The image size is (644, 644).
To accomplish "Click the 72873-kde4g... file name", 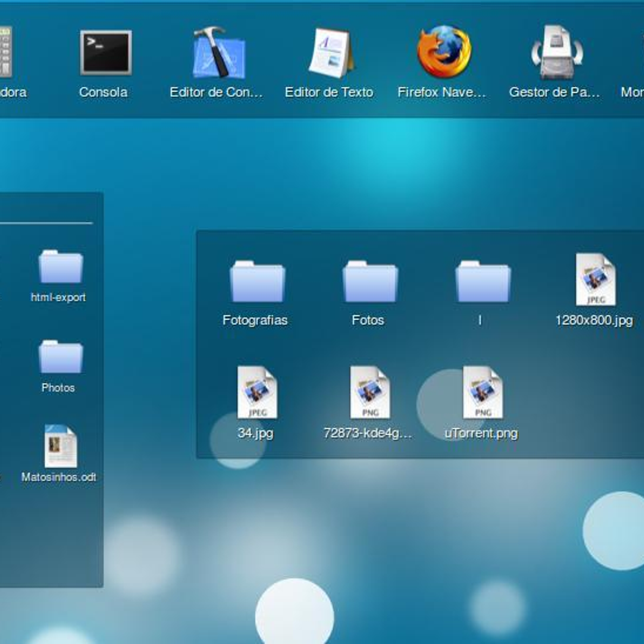I will (x=367, y=433).
